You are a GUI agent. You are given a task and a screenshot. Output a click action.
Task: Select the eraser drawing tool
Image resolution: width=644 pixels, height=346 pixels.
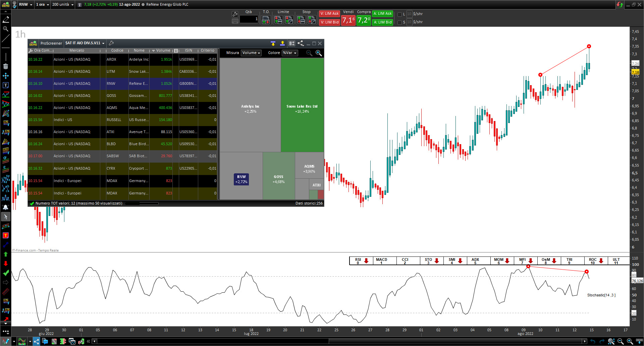coord(6,19)
